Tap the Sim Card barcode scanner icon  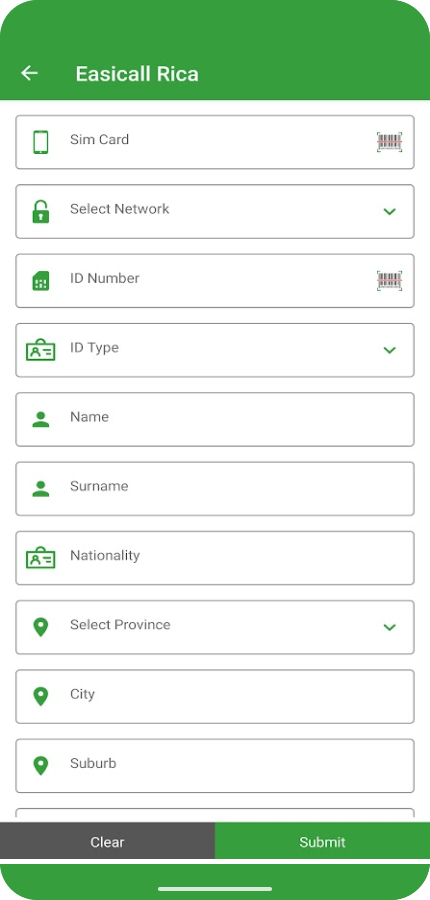tap(389, 142)
